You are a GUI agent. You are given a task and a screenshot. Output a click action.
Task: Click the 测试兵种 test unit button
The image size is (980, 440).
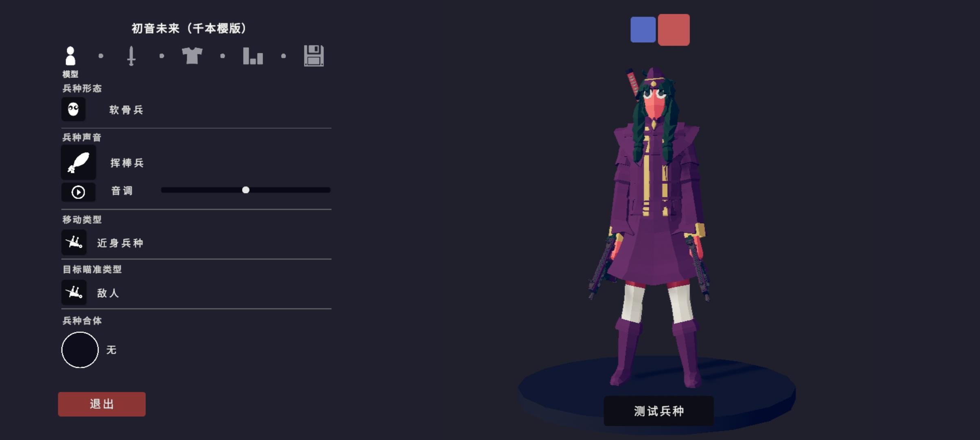pyautogui.click(x=658, y=411)
